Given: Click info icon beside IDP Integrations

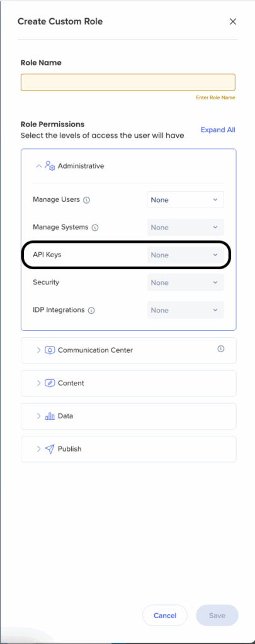Looking at the screenshot, I should point(91,311).
